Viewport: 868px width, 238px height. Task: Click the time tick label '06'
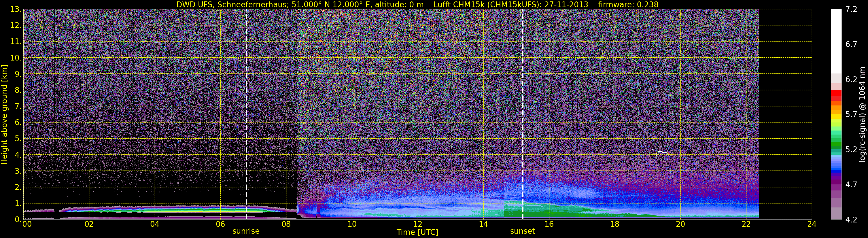[x=220, y=224]
